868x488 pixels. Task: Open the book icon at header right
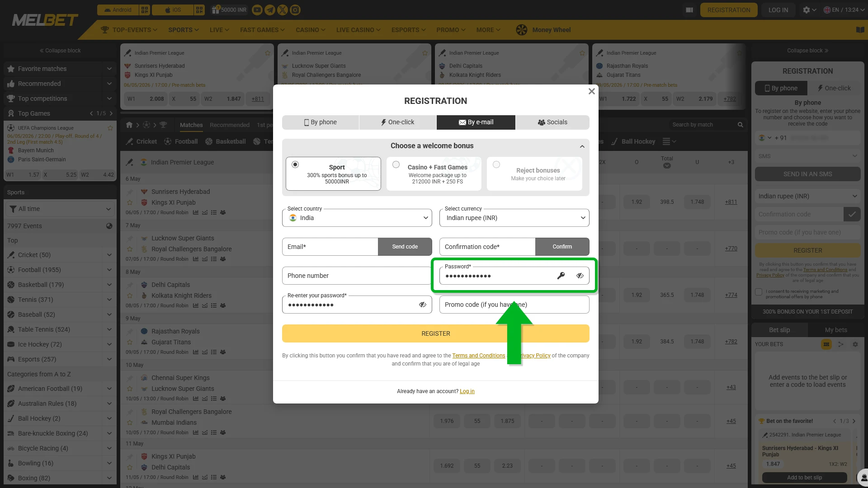(860, 30)
